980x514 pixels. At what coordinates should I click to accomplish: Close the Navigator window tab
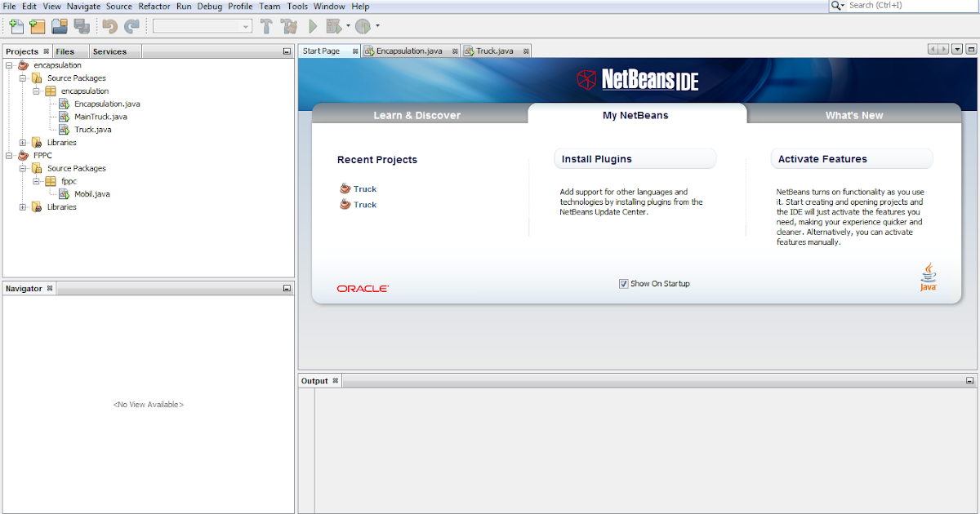coord(50,288)
